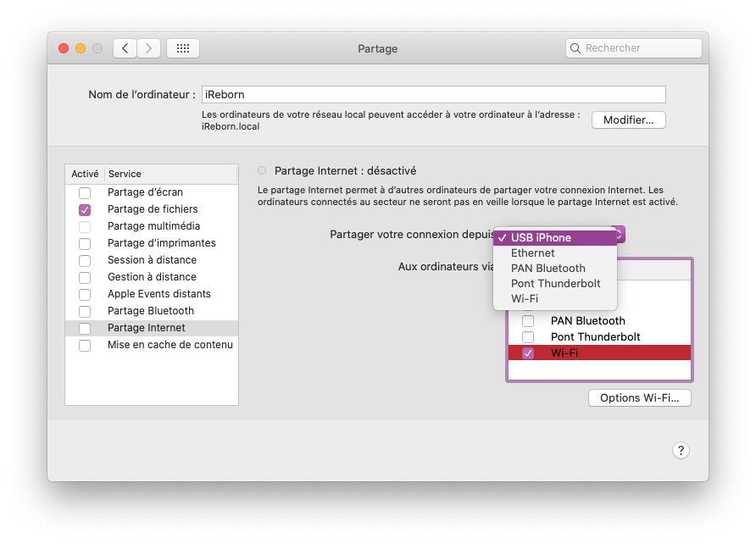756x544 pixels.
Task: Click the back arrow in the toolbar
Action: 124,48
